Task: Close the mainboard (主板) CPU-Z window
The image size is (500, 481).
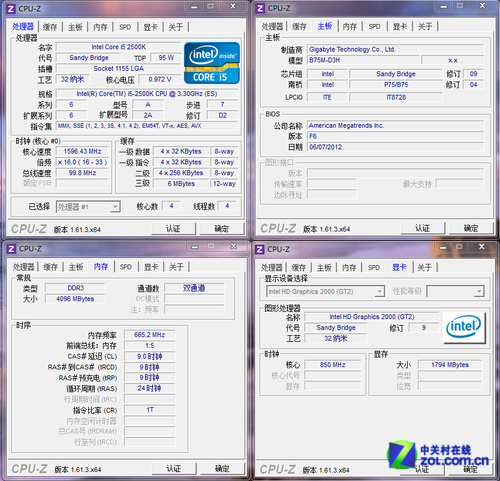Action: pos(482,6)
